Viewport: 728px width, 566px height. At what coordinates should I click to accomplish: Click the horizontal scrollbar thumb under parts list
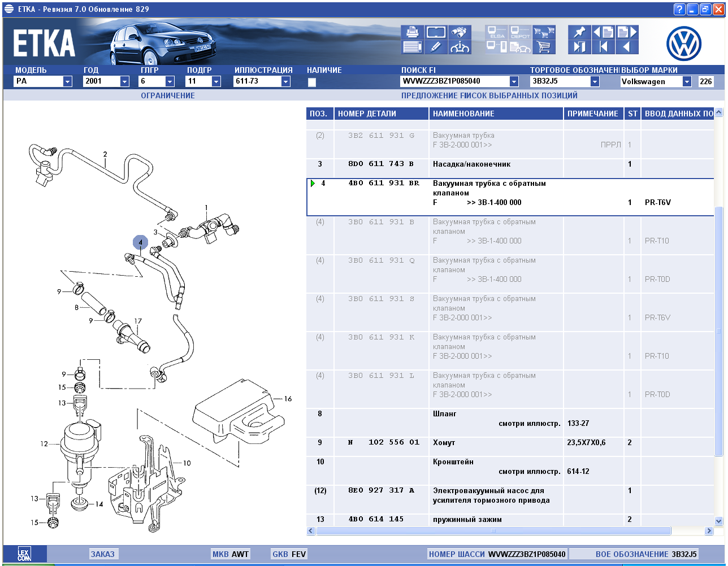point(493,531)
